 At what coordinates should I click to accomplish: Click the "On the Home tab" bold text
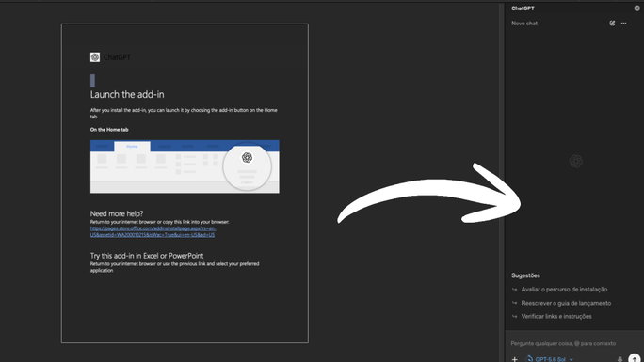(109, 130)
